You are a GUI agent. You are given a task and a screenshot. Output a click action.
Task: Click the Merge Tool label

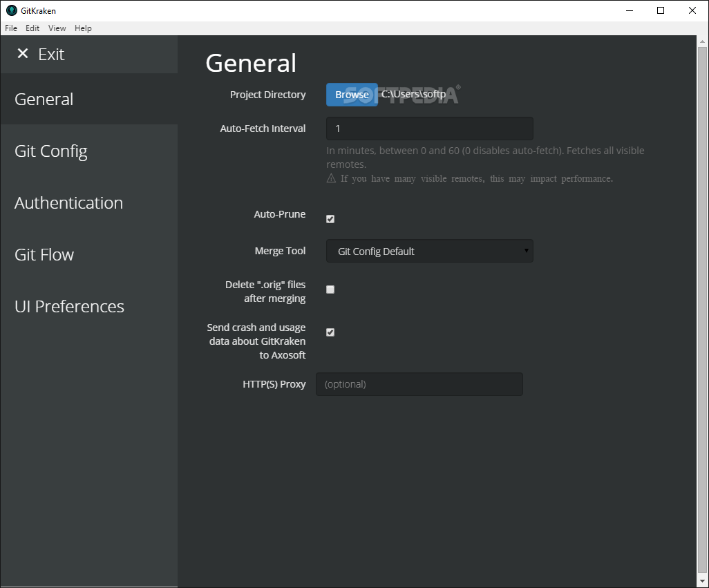pyautogui.click(x=280, y=251)
